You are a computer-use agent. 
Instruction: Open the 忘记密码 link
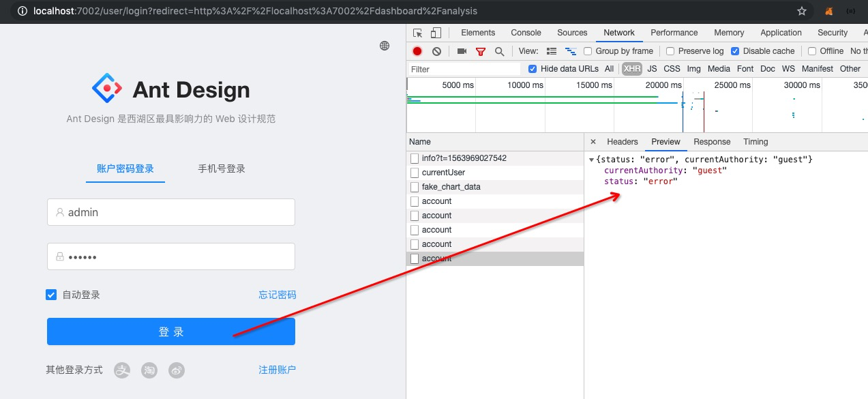(x=277, y=295)
